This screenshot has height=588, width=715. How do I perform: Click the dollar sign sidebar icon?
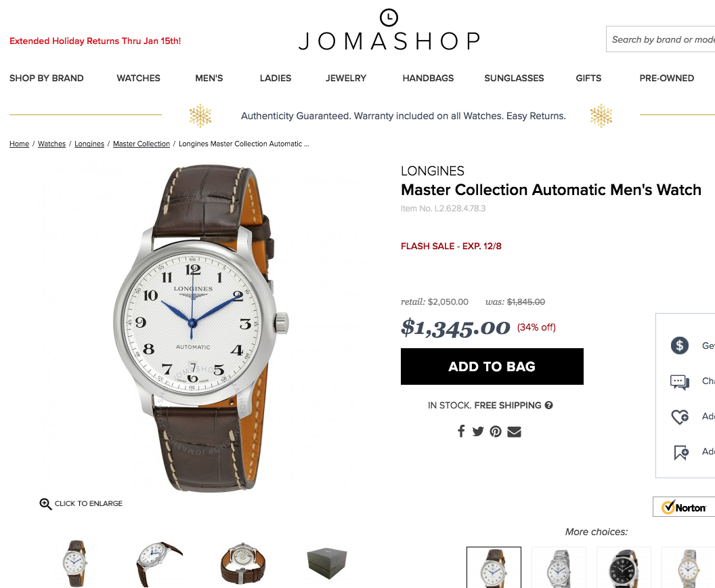pos(679,345)
